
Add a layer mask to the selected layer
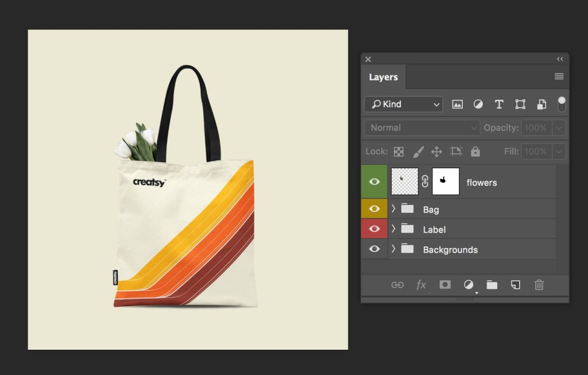(x=445, y=285)
